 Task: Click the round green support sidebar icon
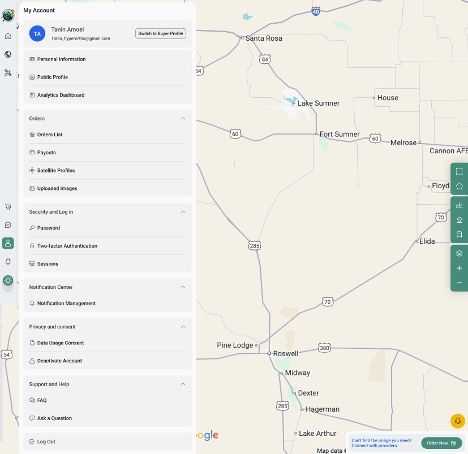8,280
